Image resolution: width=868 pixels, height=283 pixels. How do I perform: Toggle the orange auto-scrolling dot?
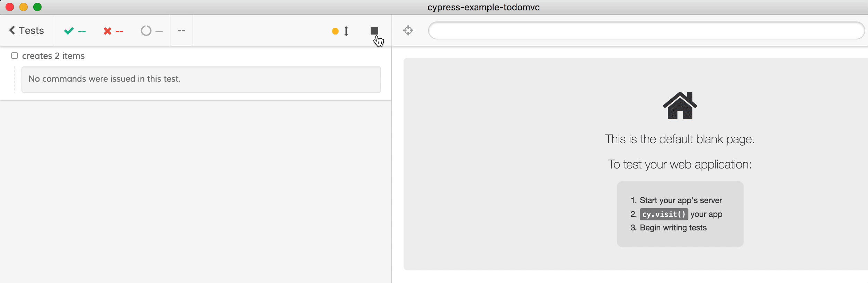[335, 31]
